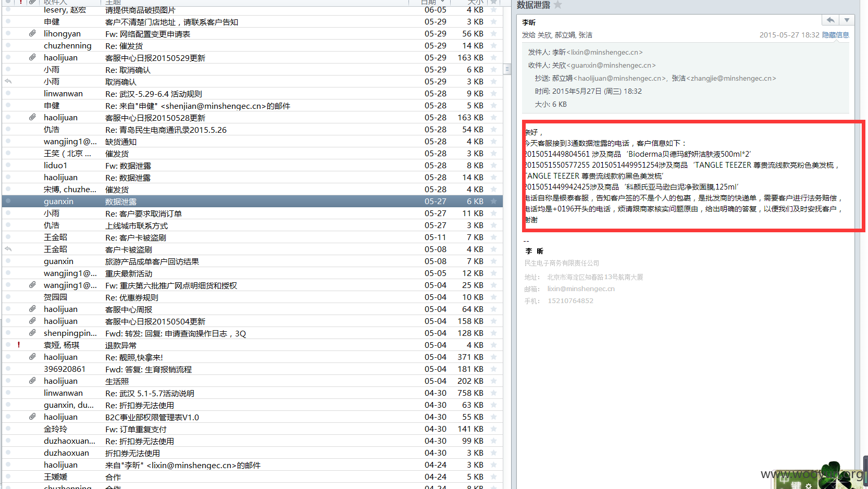
Task: Click the paperclip on 客服中心周报
Action: point(32,309)
